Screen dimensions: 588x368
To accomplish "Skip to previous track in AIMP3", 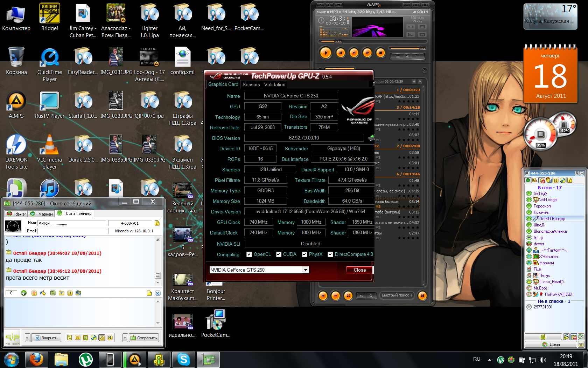I will click(x=354, y=53).
